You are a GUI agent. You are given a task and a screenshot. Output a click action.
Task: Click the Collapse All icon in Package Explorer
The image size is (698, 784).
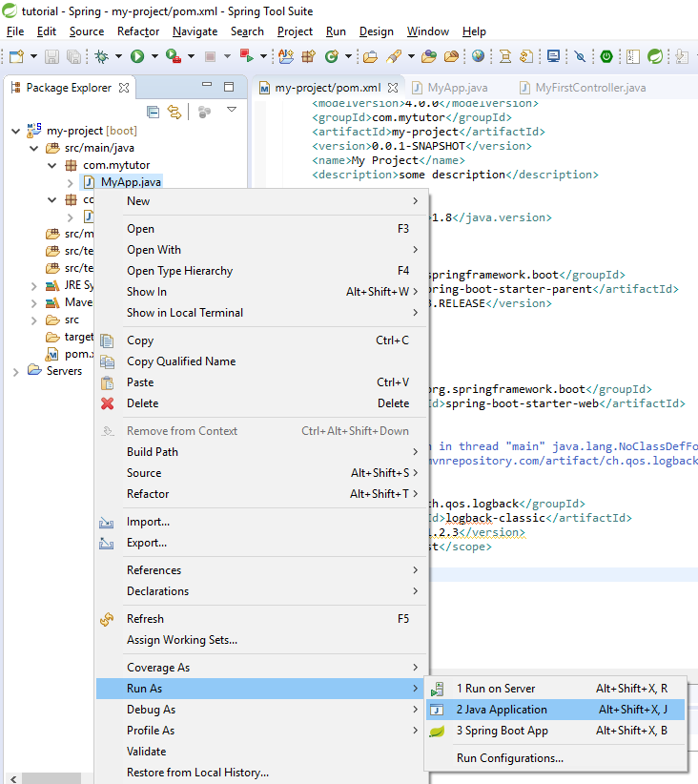coord(154,112)
